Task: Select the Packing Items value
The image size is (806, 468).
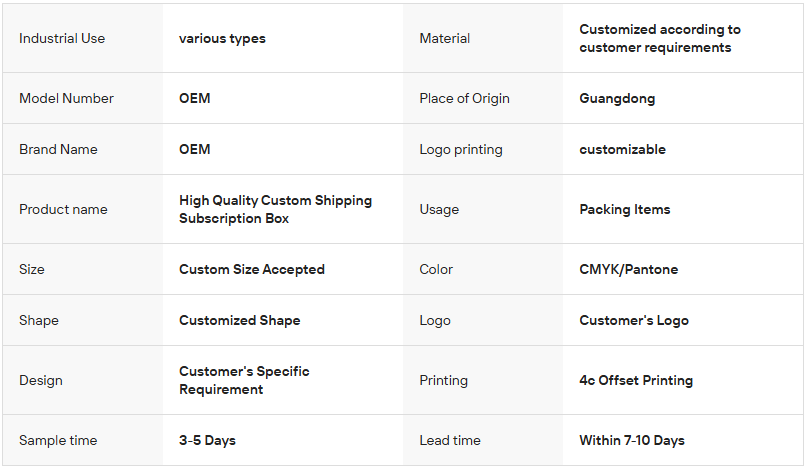Action: (625, 209)
